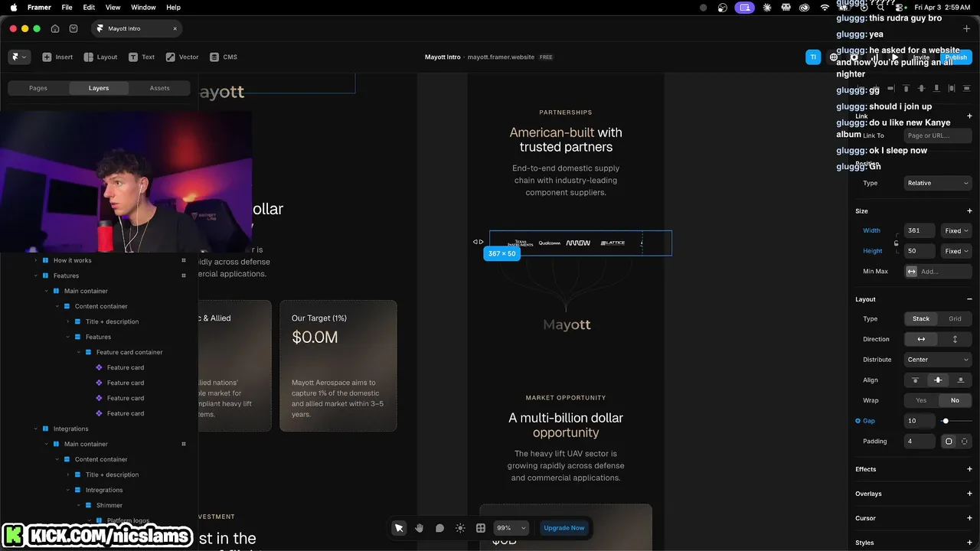The height and width of the screenshot is (551, 980).
Task: Open the Edit menu
Action: click(89, 8)
